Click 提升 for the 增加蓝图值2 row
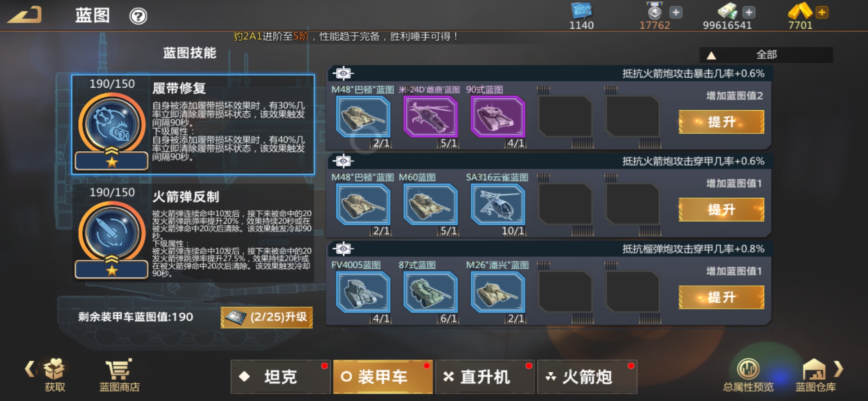Screen dimensions: 868x401 [x=721, y=122]
